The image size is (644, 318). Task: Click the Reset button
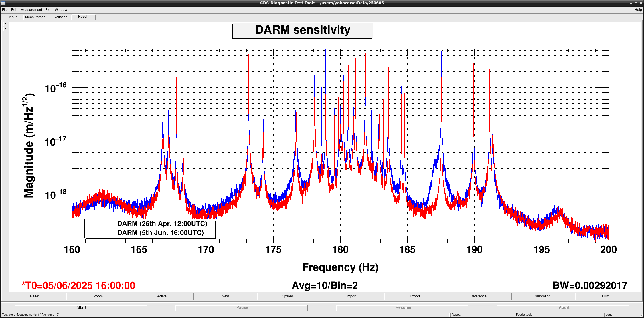coord(35,296)
